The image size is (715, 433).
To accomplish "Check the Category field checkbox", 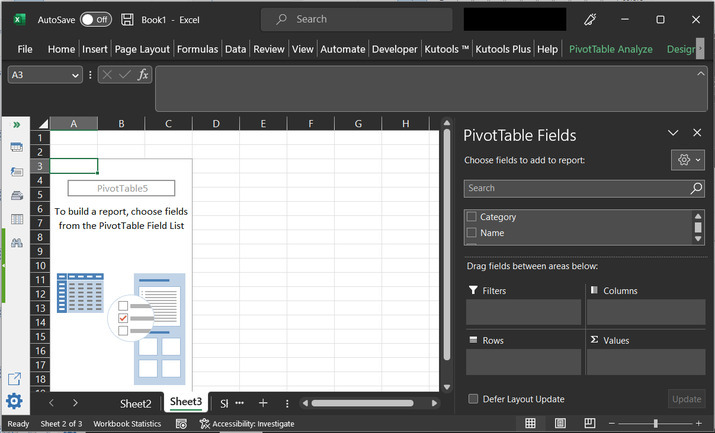I will point(472,217).
